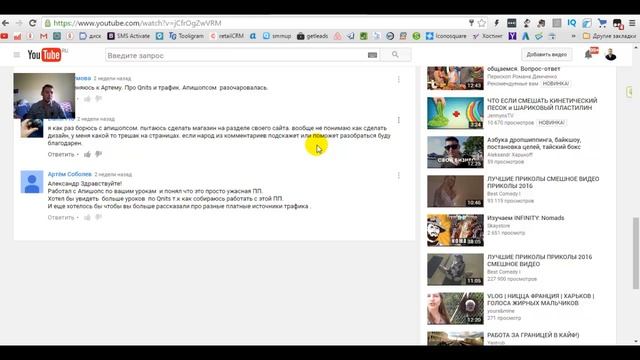This screenshot has width=640, height=360.
Task: Open the Chrome hamburger menu
Action: (632, 23)
